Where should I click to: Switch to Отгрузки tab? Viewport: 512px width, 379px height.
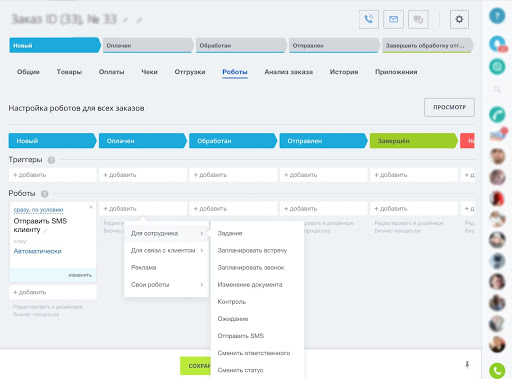coord(190,72)
